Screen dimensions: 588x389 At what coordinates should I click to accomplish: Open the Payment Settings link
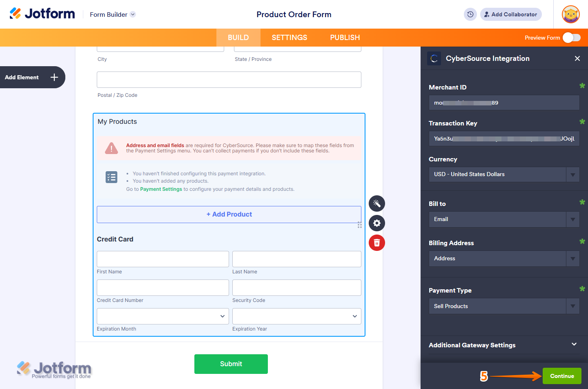(x=161, y=189)
